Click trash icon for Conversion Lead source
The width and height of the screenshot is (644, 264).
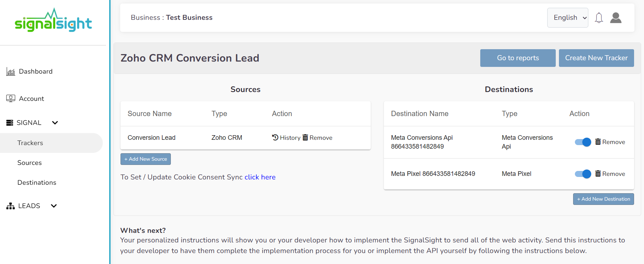click(x=305, y=137)
